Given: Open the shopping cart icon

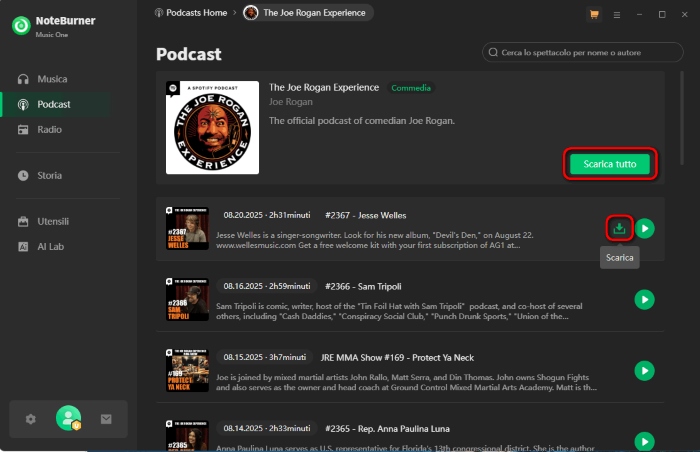Looking at the screenshot, I should 594,15.
